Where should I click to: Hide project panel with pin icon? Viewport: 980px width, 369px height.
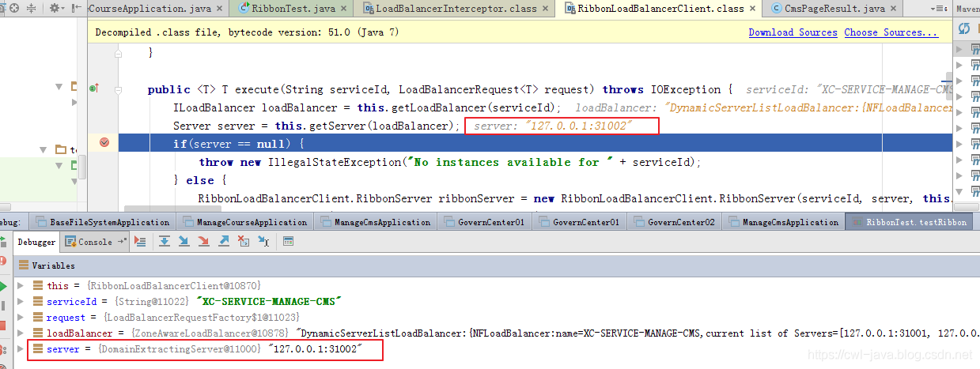[x=76, y=8]
